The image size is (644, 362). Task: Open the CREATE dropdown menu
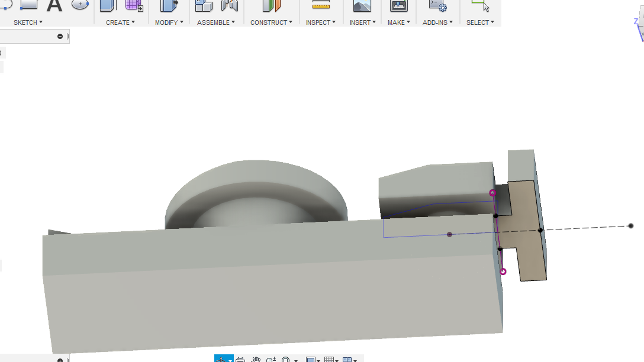click(x=120, y=22)
